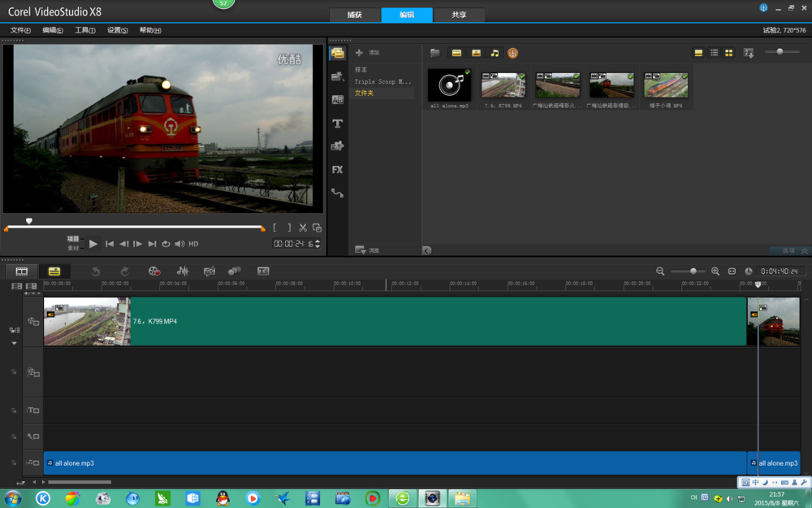The width and height of the screenshot is (812, 508).
Task: Set mark-in bracket on preview
Action: (275, 228)
